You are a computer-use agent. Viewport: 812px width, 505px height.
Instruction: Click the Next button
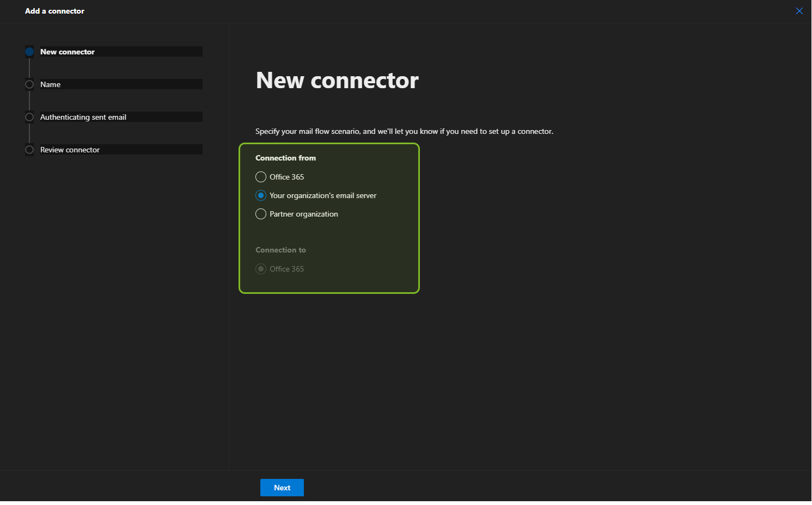click(282, 488)
